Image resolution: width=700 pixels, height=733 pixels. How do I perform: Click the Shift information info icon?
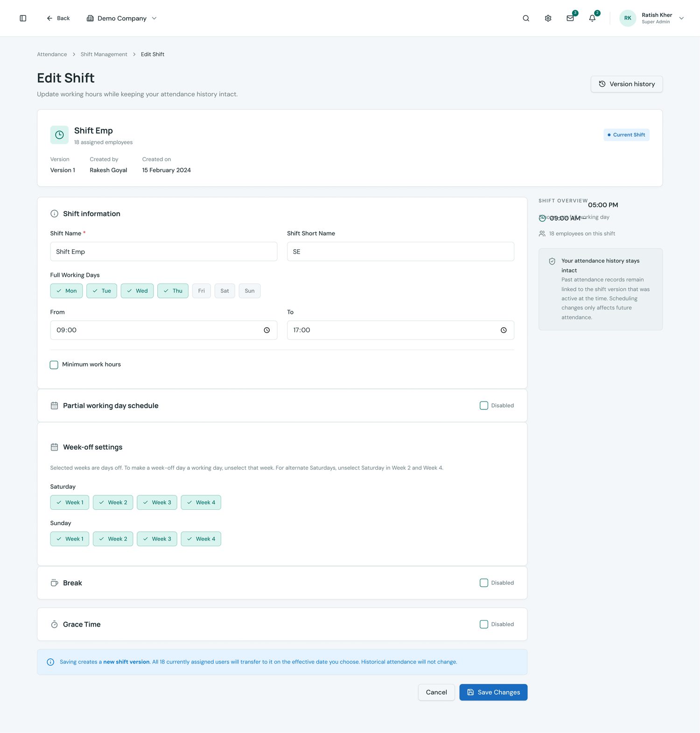(54, 214)
